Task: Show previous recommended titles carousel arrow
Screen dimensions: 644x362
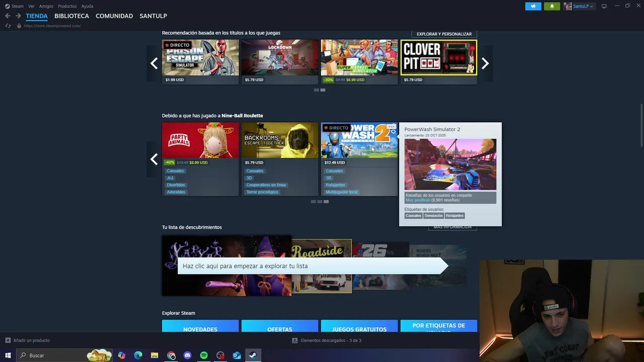Action: pyautogui.click(x=154, y=63)
